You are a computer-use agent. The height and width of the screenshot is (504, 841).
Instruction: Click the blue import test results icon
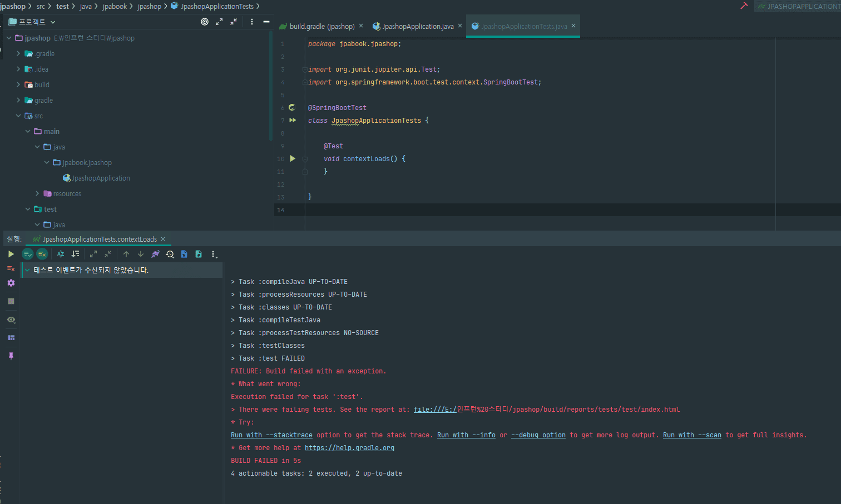tap(184, 254)
